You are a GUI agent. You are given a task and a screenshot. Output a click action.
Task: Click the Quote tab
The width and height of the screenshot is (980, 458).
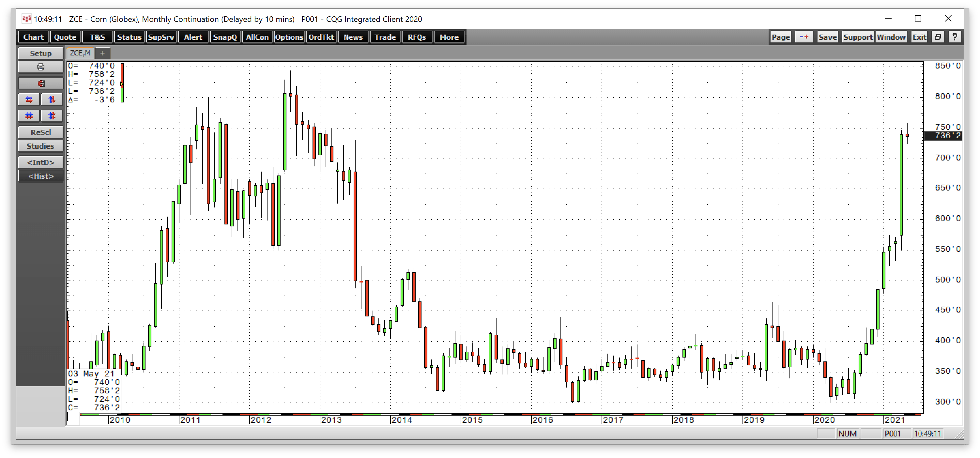click(x=65, y=37)
